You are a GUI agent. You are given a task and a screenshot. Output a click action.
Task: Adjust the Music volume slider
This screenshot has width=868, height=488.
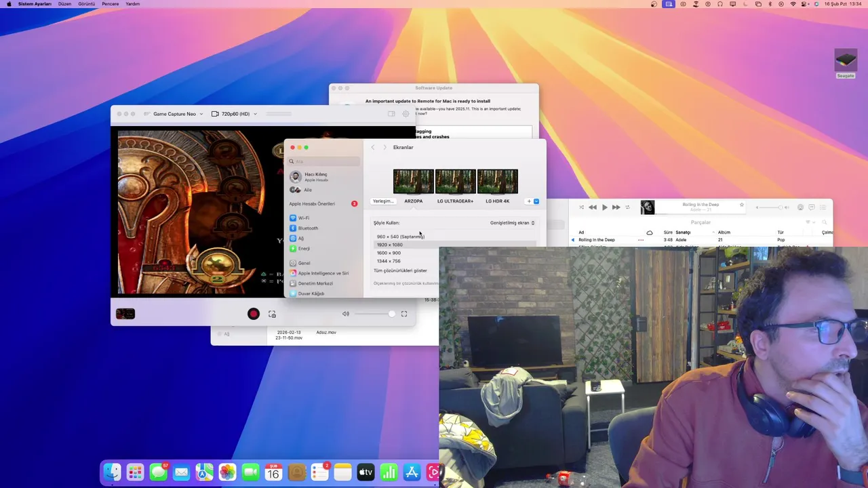click(x=772, y=207)
